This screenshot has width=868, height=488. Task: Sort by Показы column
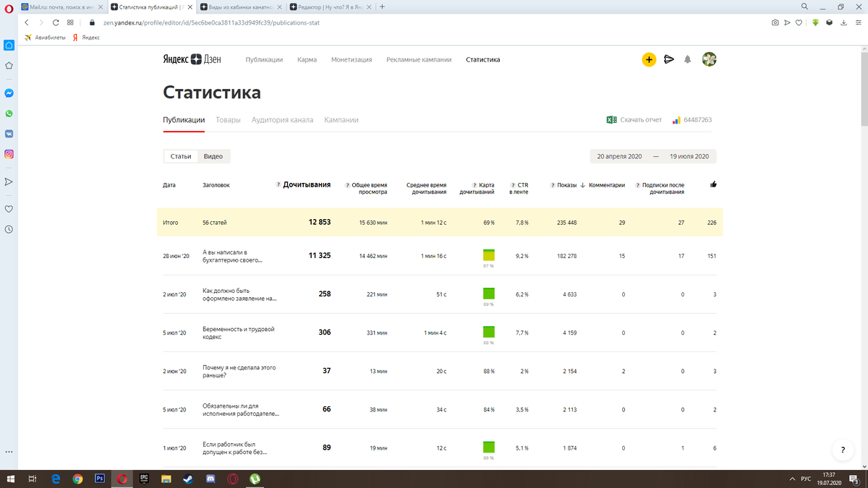568,185
